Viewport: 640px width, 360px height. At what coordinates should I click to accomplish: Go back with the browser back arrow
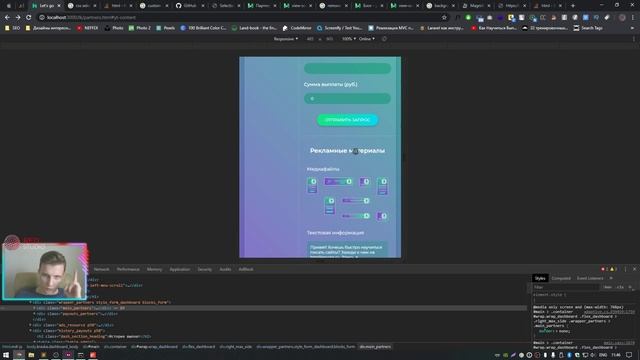(7, 18)
